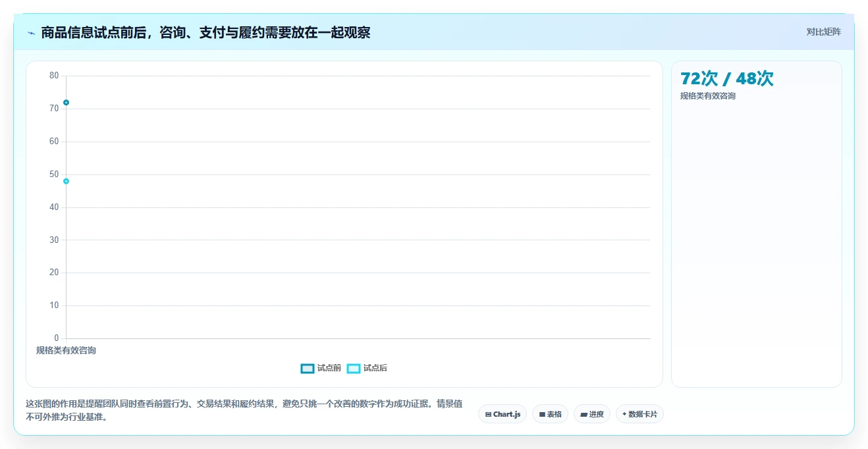Click the 试点前 legend color box

pos(307,368)
